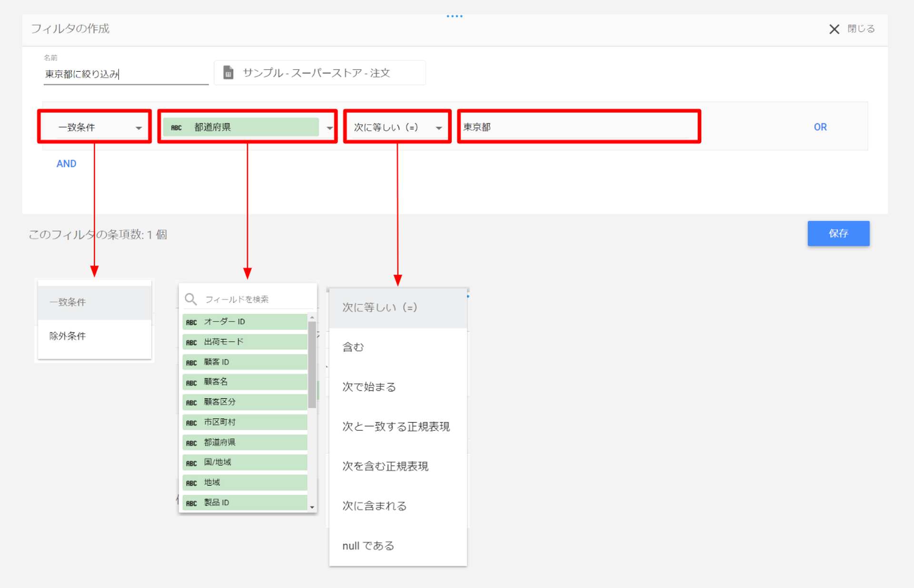
Task: Choose the 次に含まれる operator
Action: 398,506
